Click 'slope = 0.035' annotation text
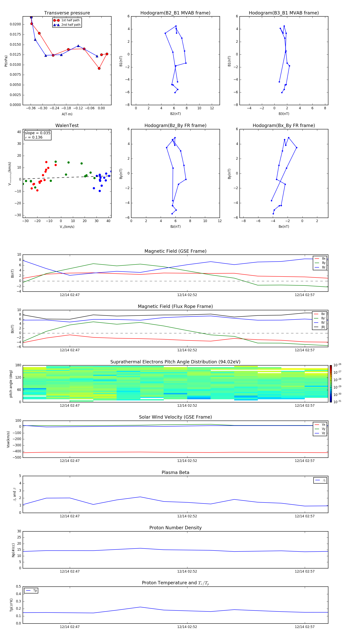Viewport: 351px width, 644px height. (38, 133)
